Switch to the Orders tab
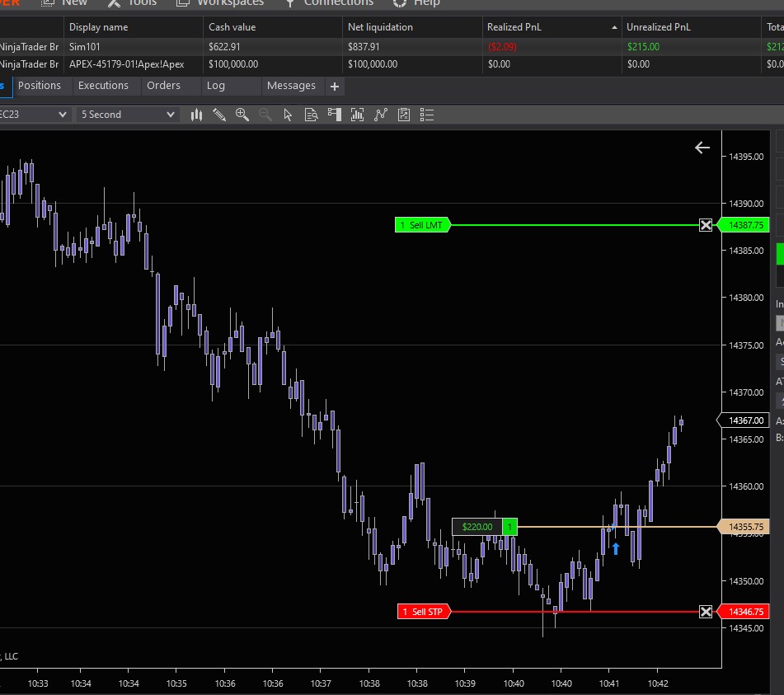Viewport: 784px width, 695px height. pos(163,86)
